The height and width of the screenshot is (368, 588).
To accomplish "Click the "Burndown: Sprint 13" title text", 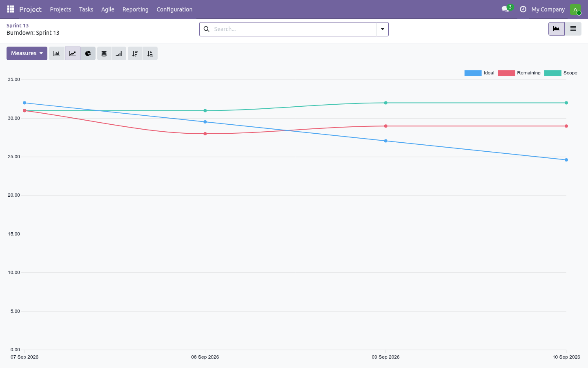I will click(33, 33).
